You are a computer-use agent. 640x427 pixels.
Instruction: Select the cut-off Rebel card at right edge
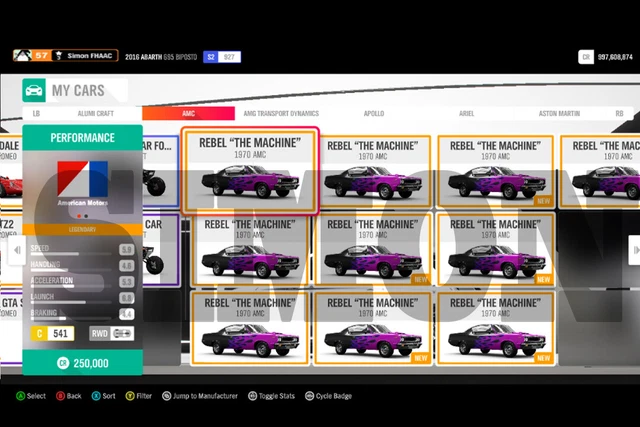point(600,171)
